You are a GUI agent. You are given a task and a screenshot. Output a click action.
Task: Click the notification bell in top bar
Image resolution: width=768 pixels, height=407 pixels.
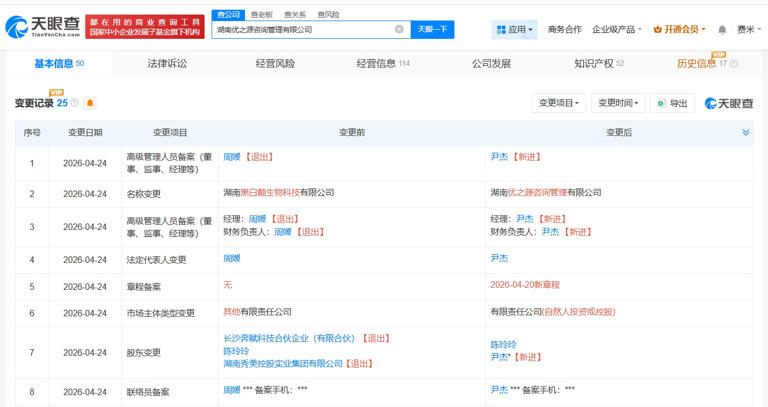pyautogui.click(x=722, y=30)
